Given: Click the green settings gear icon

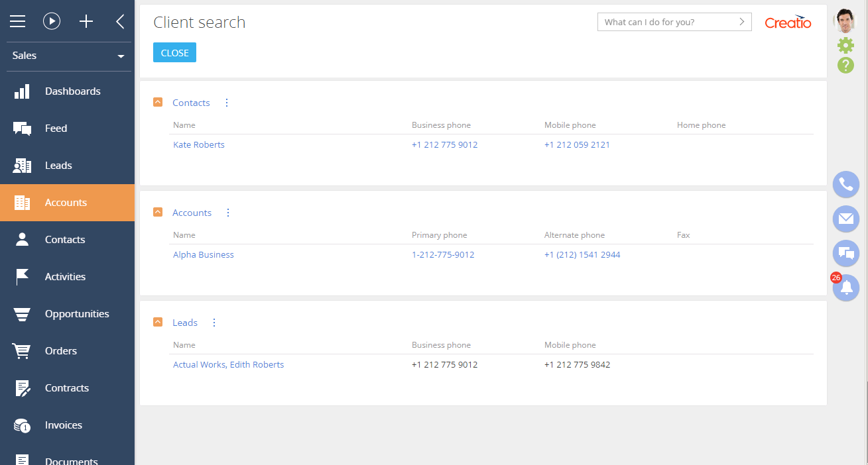Looking at the screenshot, I should tap(845, 45).
